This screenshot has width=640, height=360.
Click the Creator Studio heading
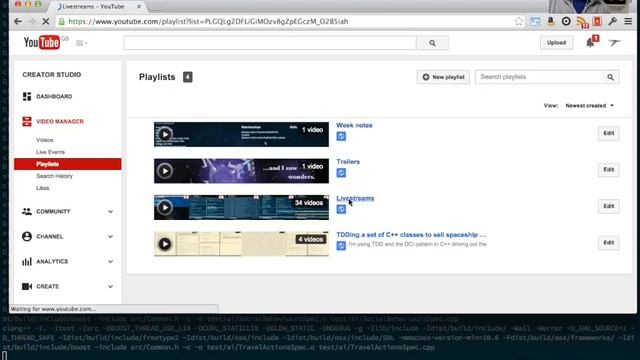[52, 75]
